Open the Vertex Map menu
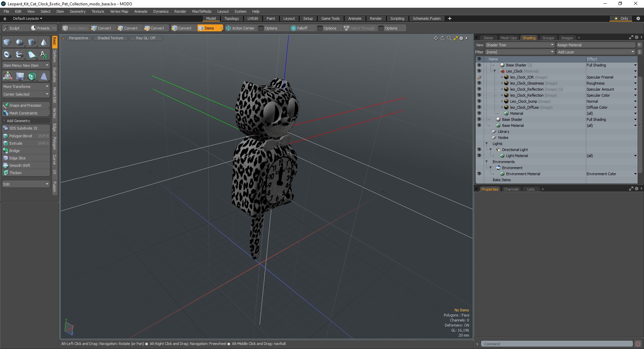This screenshot has width=644, height=349. point(119,11)
